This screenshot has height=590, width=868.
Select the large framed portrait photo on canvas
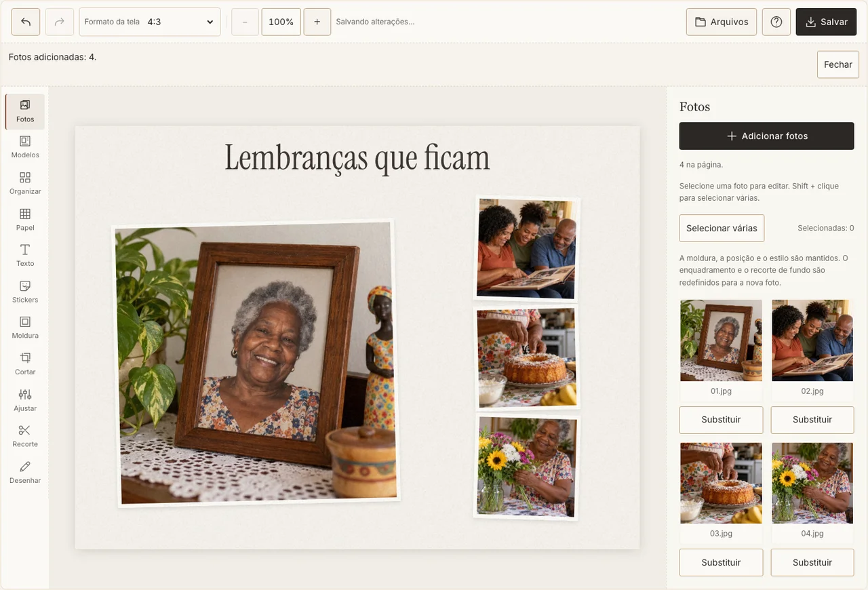tap(256, 363)
